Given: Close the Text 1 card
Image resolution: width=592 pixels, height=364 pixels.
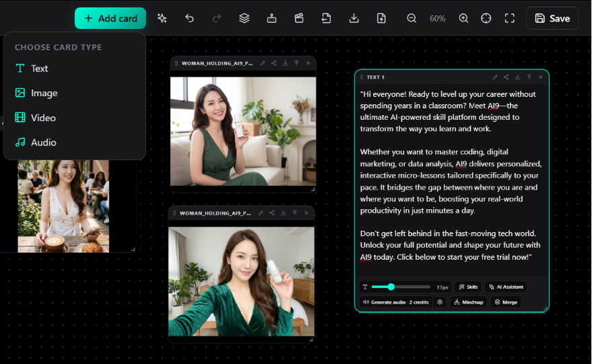Looking at the screenshot, I should click(541, 77).
